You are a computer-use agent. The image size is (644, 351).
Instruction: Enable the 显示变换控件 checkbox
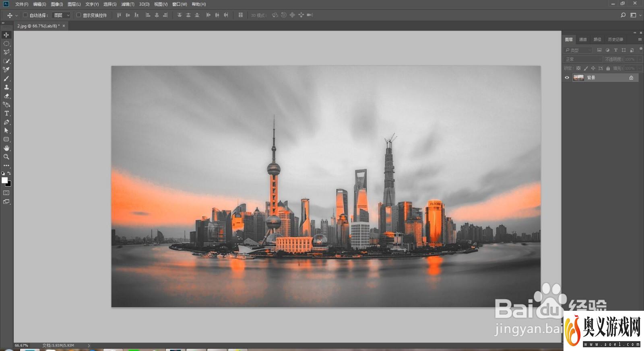point(78,15)
